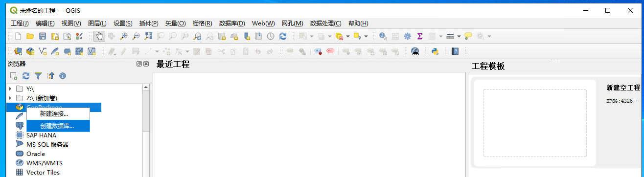
Task: Click the New SpatiaLite Layer icon
Action: [55, 51]
